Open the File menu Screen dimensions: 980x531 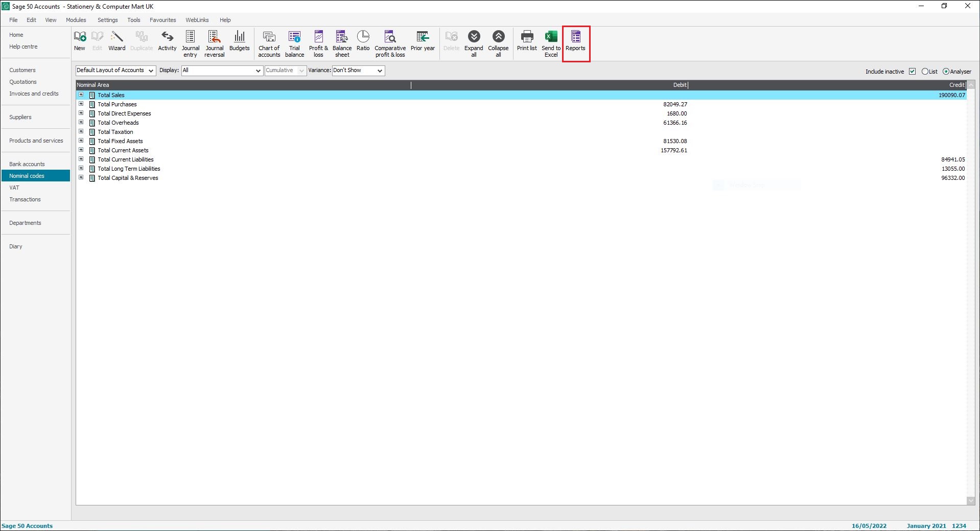click(13, 20)
